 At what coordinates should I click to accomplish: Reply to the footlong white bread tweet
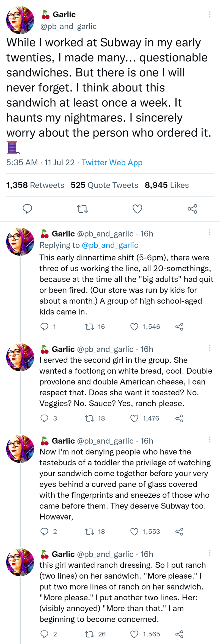pyautogui.click(x=44, y=418)
